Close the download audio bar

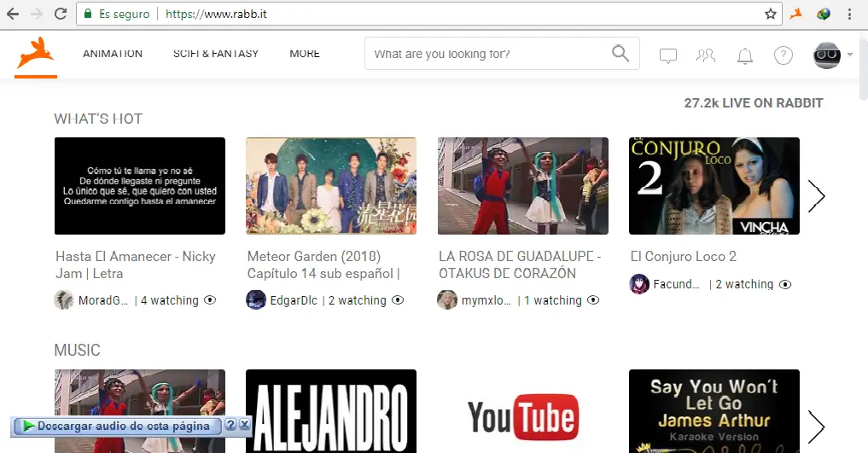click(x=245, y=425)
